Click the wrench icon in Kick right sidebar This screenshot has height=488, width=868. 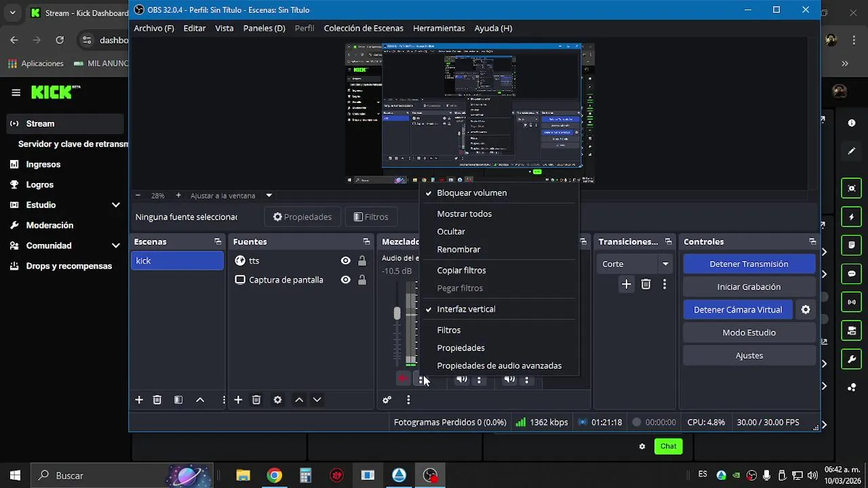coord(852,359)
